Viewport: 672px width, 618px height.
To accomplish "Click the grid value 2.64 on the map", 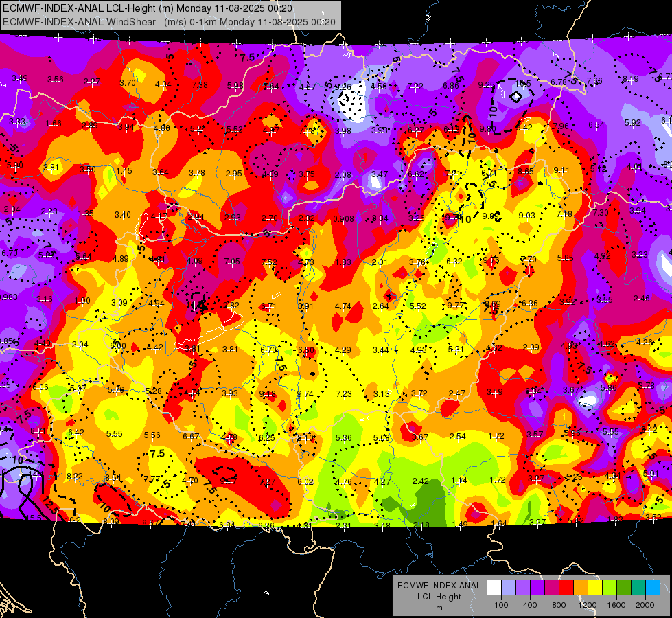I will (x=380, y=306).
